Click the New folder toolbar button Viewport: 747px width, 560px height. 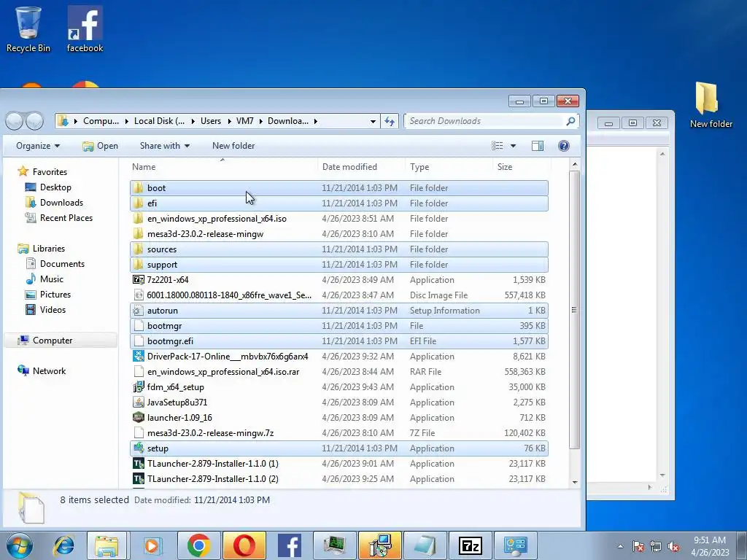click(x=233, y=146)
